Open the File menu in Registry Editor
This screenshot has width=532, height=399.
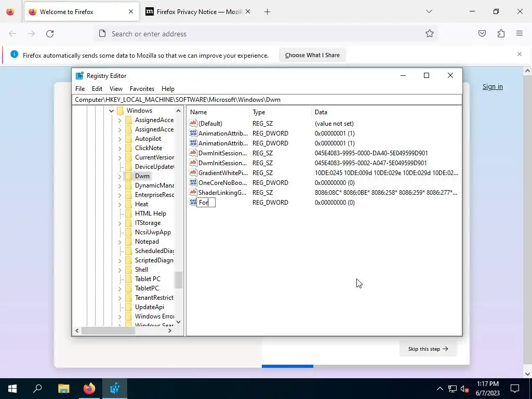tap(80, 88)
